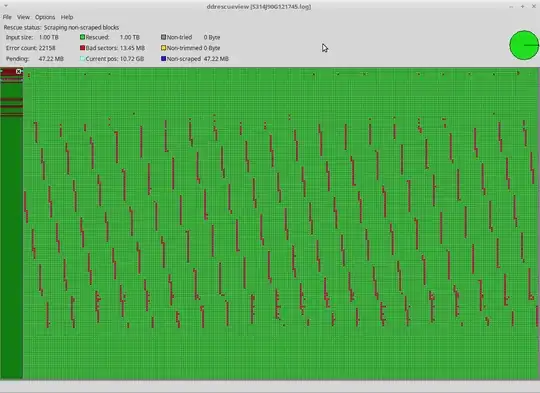540x393 pixels.
Task: Click the blue Non-scraped legend square
Action: click(x=164, y=59)
